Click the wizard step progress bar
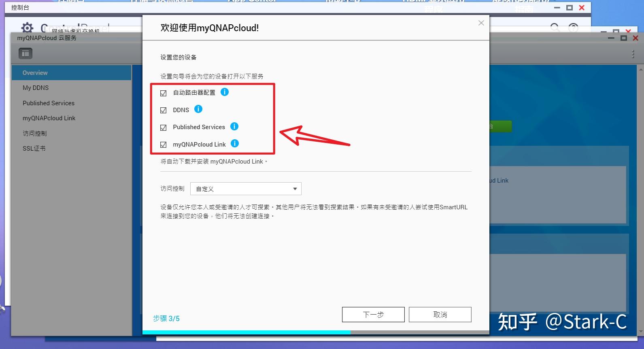The width and height of the screenshot is (644, 349). [x=316, y=332]
